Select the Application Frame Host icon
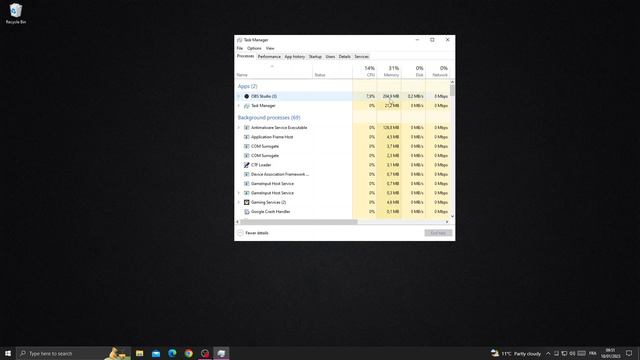Image resolution: width=640 pixels, height=360 pixels. (x=247, y=137)
